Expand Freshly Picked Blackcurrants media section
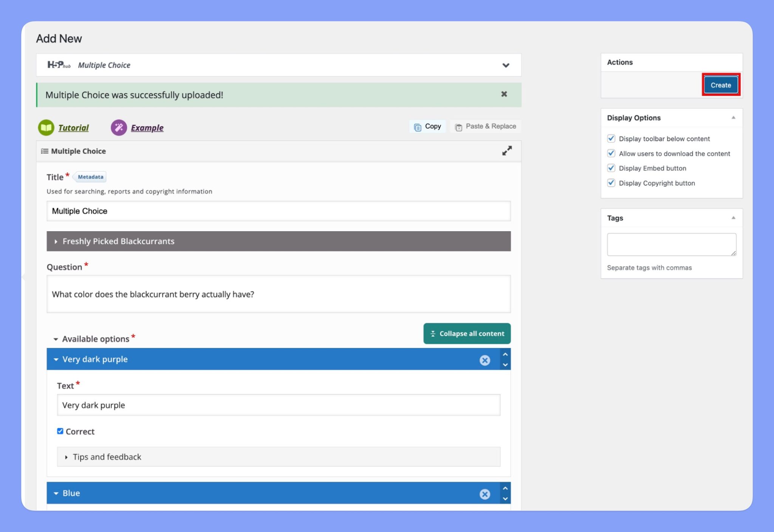The image size is (774, 532). point(118,241)
